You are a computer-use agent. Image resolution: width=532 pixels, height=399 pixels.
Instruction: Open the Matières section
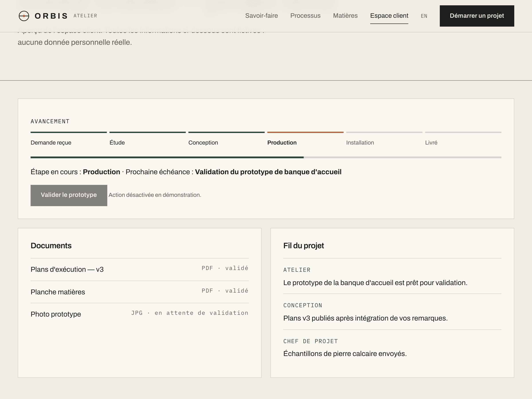tap(345, 16)
